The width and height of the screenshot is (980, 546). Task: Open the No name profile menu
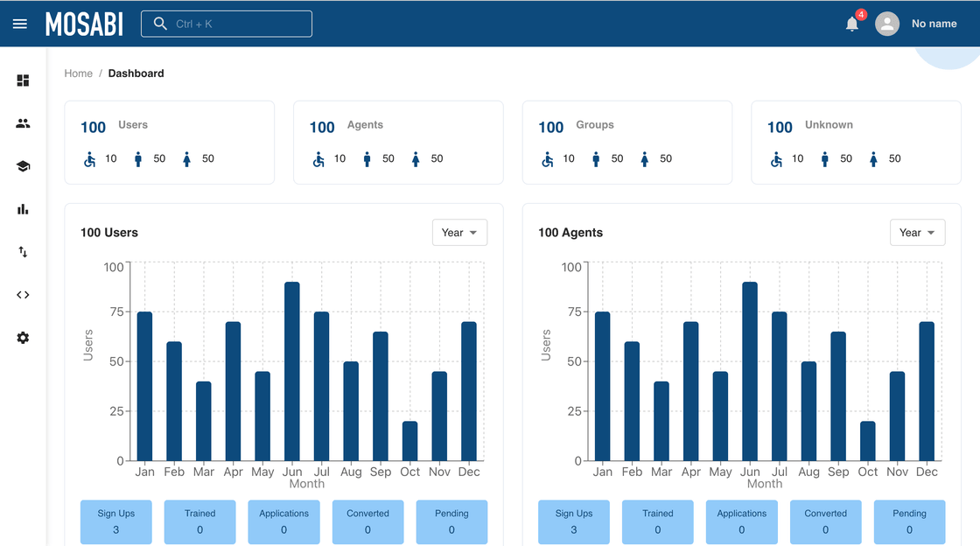click(x=934, y=24)
